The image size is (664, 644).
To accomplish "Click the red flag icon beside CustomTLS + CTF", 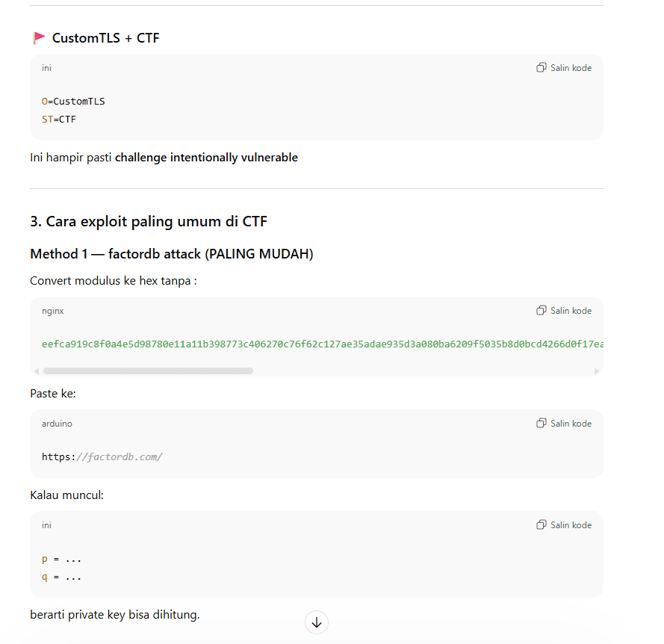I will point(39,37).
